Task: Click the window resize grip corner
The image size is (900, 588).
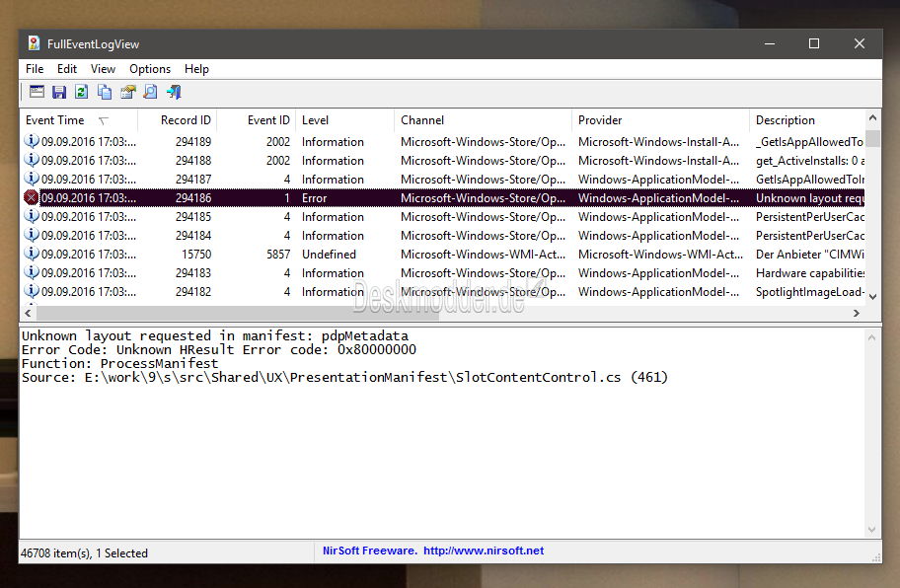Action: tap(876, 556)
